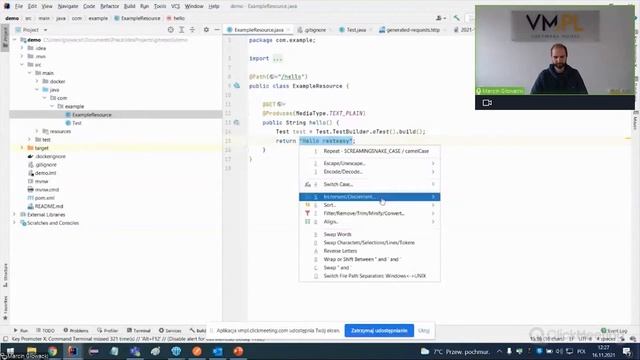The image size is (640, 360).
Task: Open the Maven vertical tab on right edge
Action: (636, 121)
